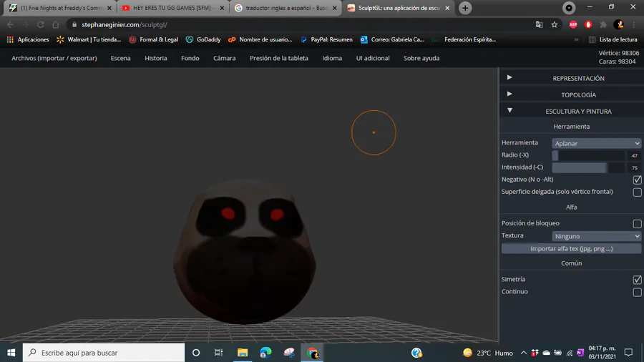Bookmark this page with the star
Screen dimensions: 644x362
point(555,24)
